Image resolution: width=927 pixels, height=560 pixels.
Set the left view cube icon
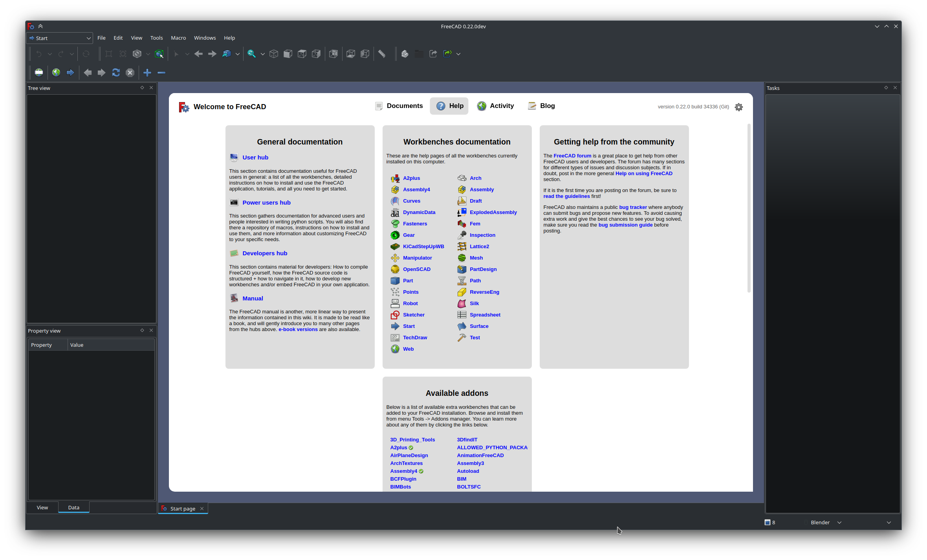point(365,54)
